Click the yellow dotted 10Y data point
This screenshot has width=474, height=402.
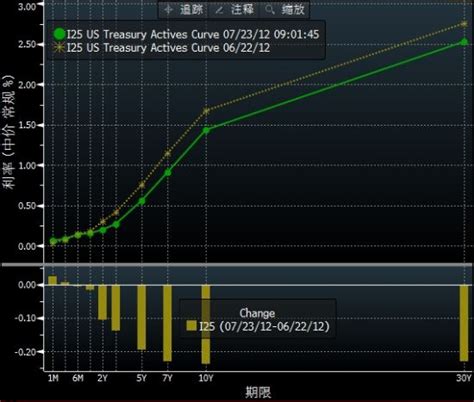[206, 111]
